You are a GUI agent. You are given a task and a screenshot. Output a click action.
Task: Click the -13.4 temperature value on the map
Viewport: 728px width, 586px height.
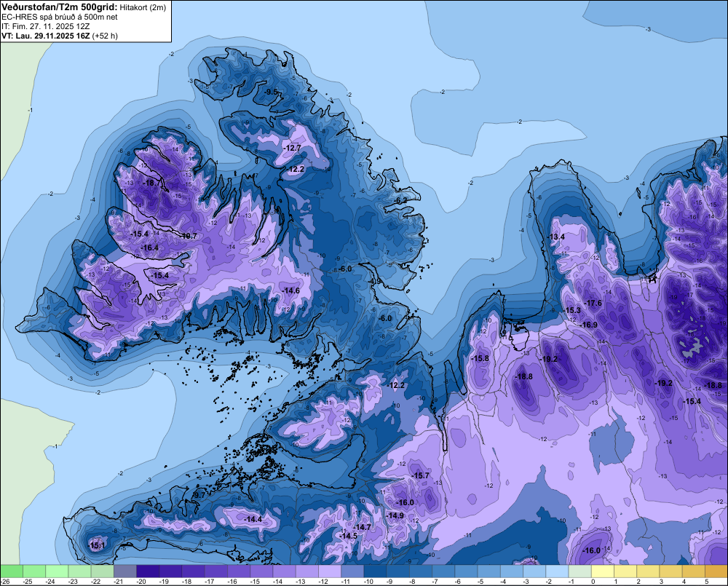(555, 237)
